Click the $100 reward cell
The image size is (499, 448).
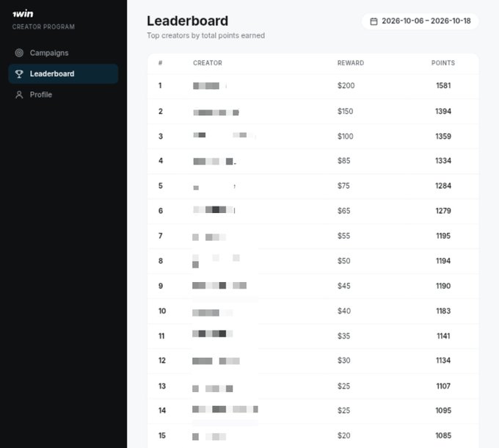(x=346, y=137)
